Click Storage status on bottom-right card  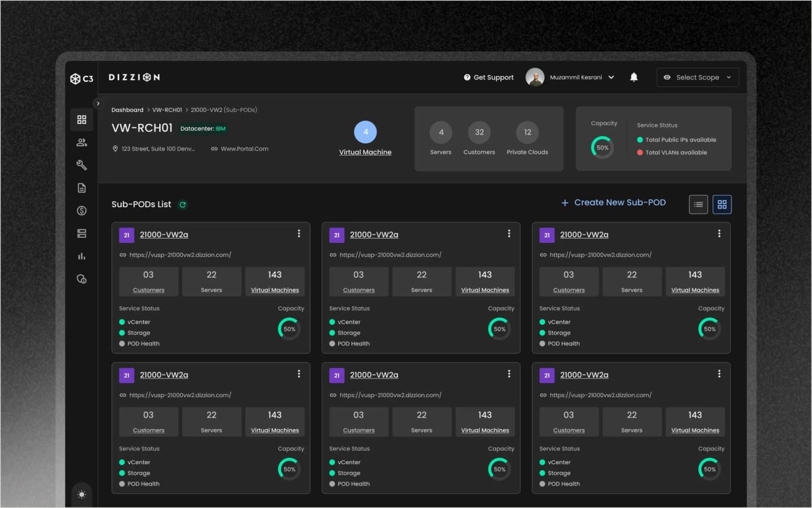point(555,473)
